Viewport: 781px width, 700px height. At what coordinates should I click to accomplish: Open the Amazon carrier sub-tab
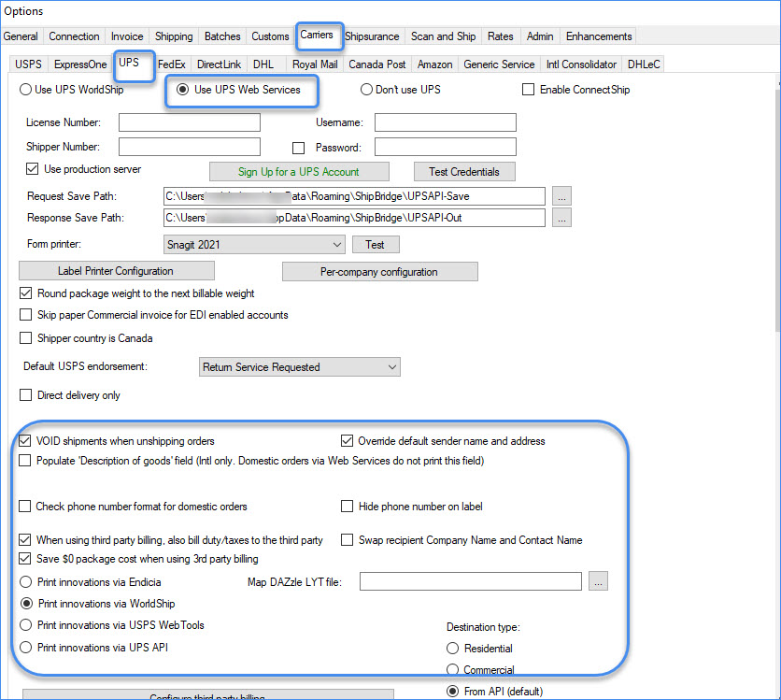(434, 64)
